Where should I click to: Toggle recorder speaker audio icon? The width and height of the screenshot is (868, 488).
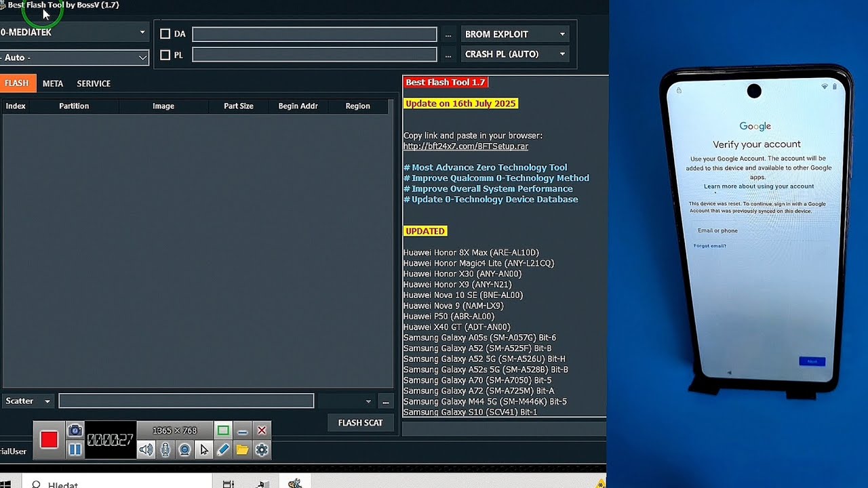point(146,449)
